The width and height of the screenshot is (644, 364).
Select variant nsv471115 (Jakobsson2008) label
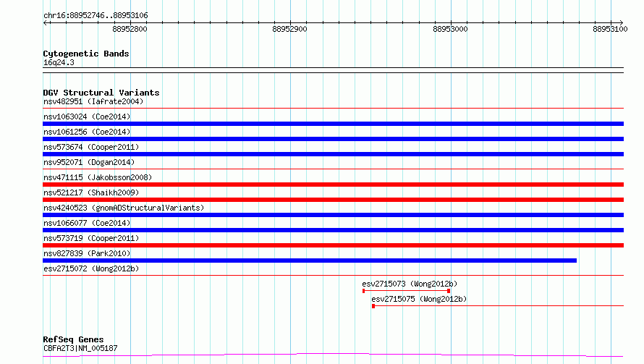coord(98,177)
